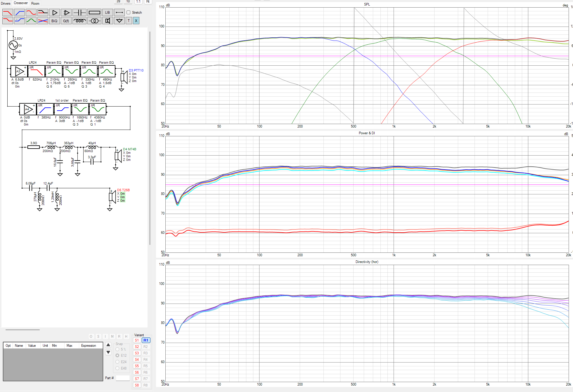This screenshot has height=392, width=573.
Task: Move parameter row down with down arrow
Action: point(108,352)
